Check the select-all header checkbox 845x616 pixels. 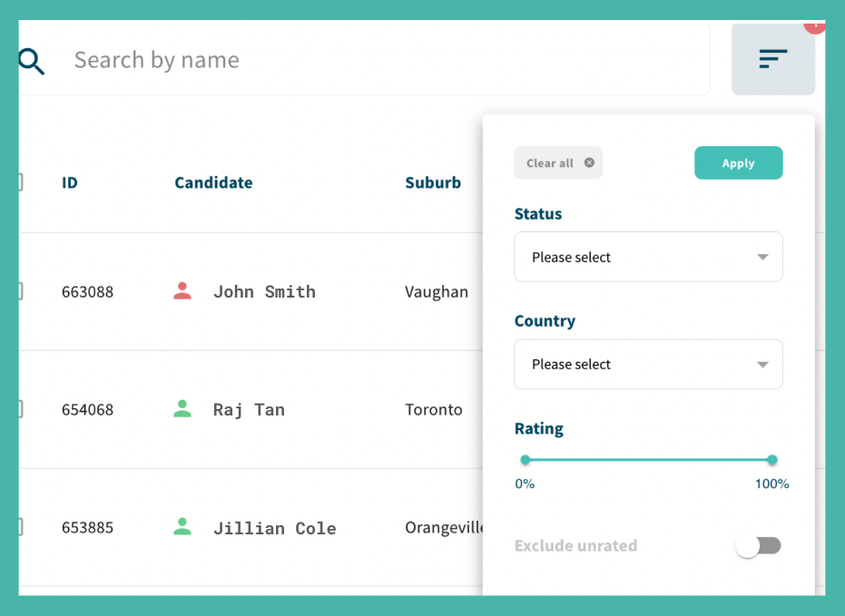tap(20, 182)
